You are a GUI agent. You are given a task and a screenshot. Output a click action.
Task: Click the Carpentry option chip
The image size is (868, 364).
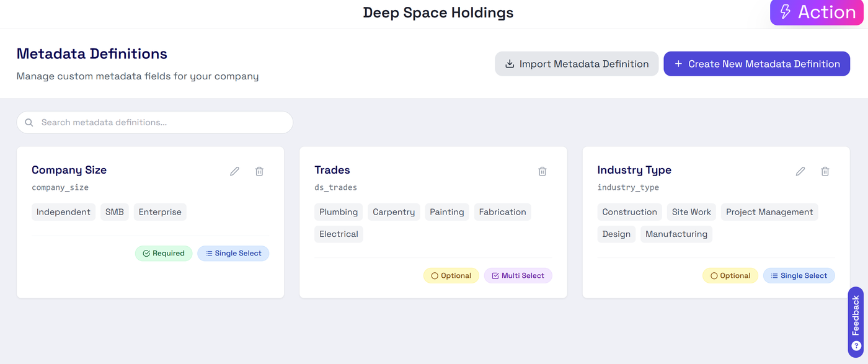click(394, 212)
